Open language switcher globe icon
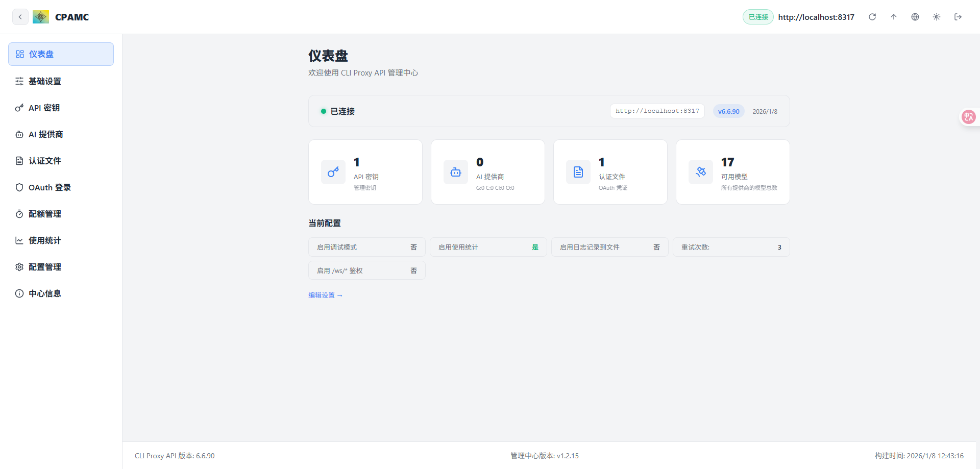This screenshot has height=469, width=980. click(x=915, y=17)
